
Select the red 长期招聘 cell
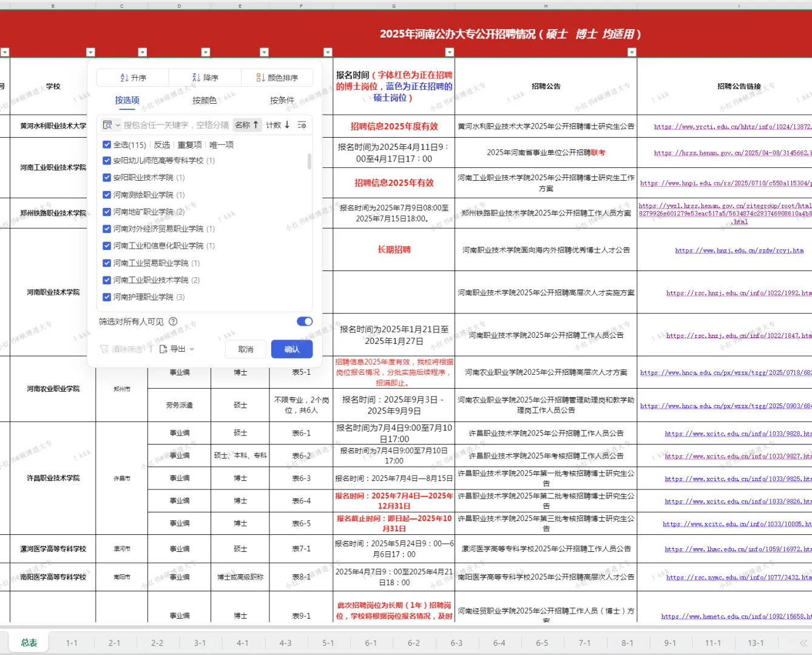click(x=394, y=249)
